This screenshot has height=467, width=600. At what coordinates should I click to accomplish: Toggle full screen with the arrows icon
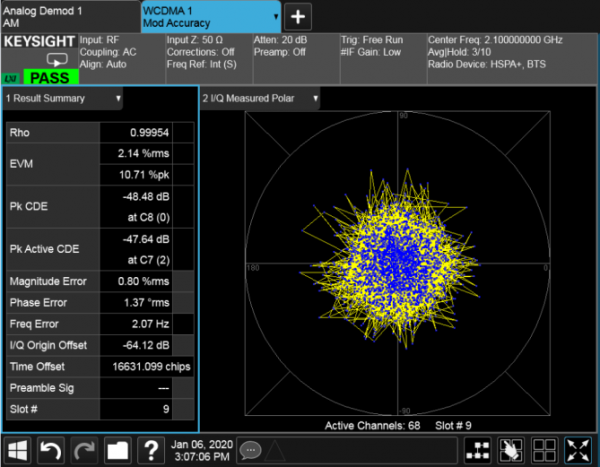point(578,450)
